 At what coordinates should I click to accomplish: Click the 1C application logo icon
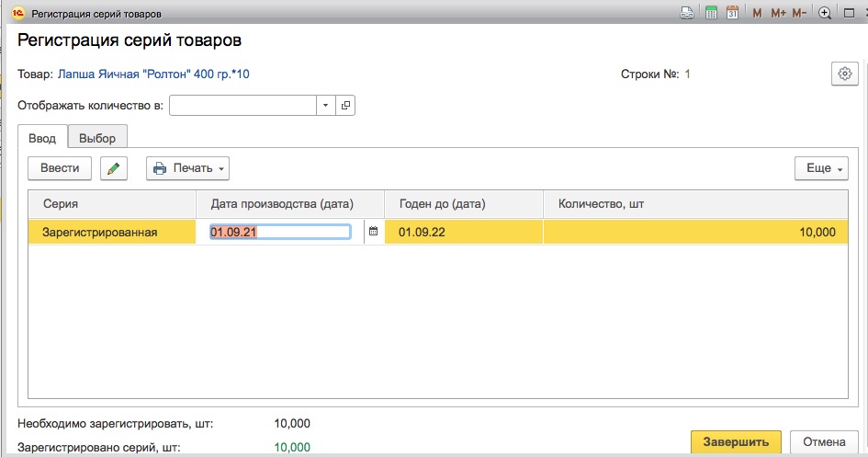coord(18,13)
